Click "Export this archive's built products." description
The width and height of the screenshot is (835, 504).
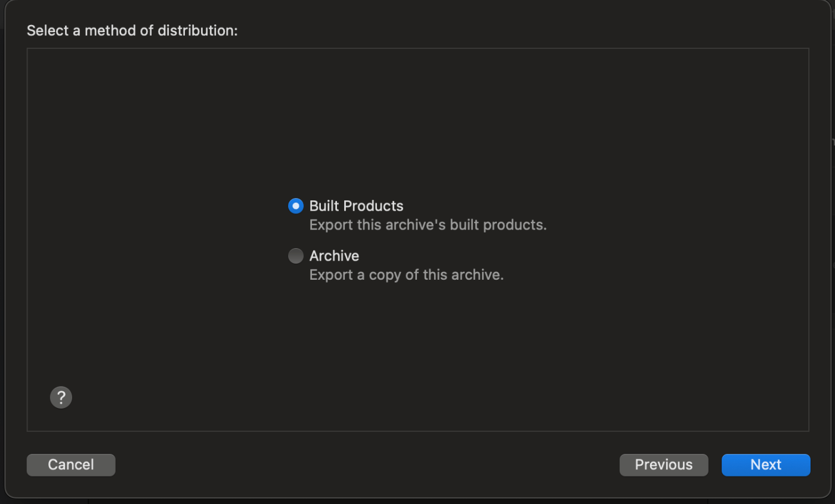tap(428, 225)
